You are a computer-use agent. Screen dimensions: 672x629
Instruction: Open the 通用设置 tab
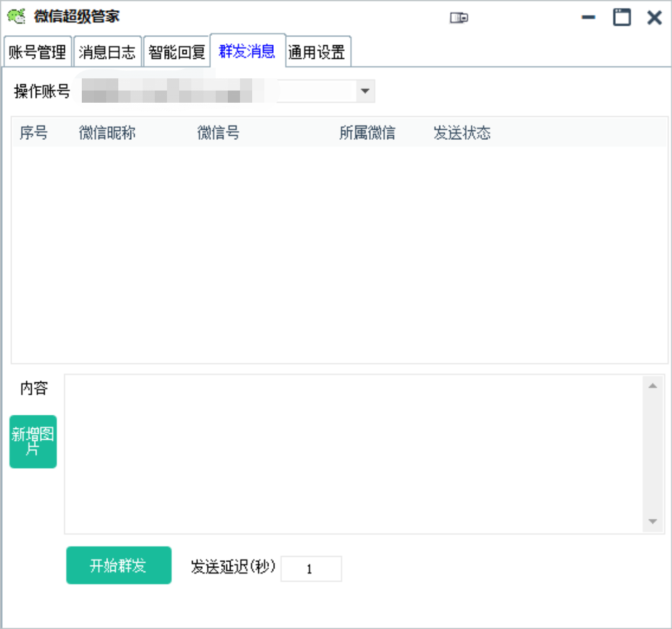pyautogui.click(x=317, y=52)
